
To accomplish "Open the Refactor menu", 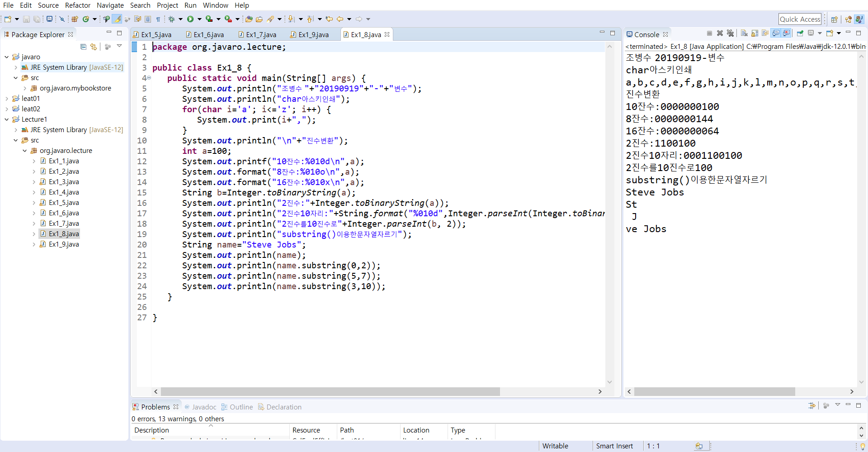I will [78, 5].
